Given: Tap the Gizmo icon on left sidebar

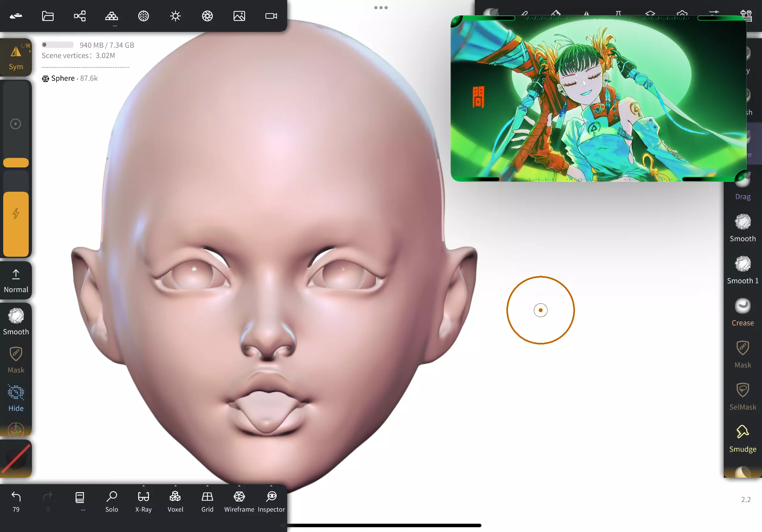Looking at the screenshot, I should (x=16, y=430).
